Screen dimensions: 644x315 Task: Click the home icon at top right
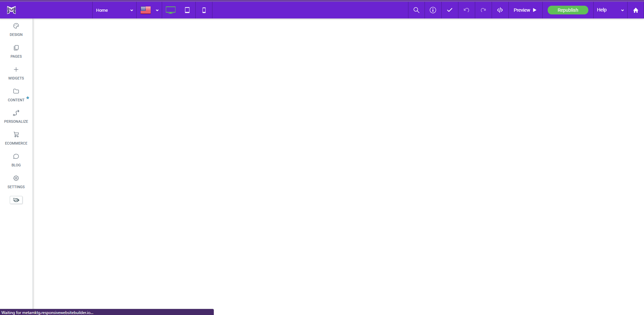pos(636,10)
